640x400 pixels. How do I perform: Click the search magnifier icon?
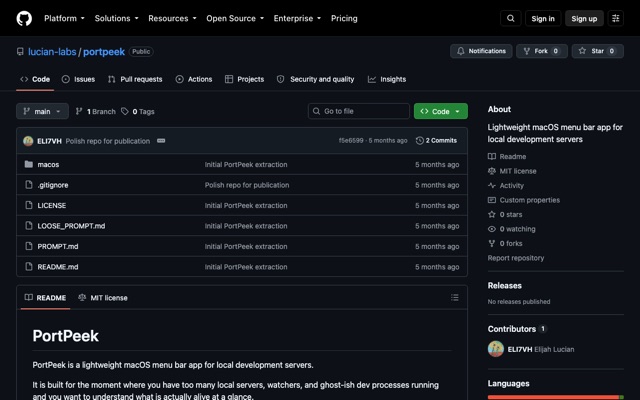(511, 18)
